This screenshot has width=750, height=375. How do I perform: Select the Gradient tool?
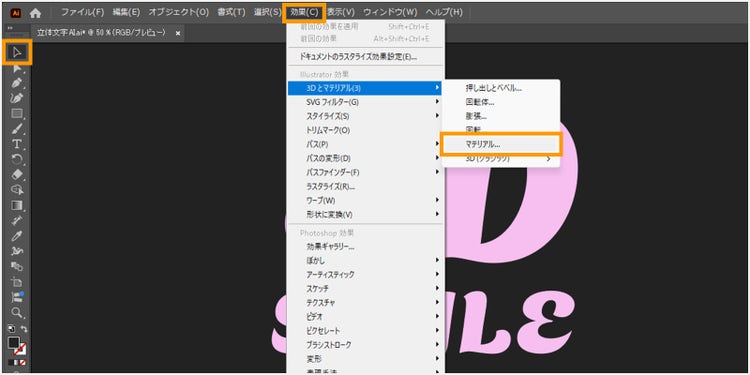tap(17, 206)
